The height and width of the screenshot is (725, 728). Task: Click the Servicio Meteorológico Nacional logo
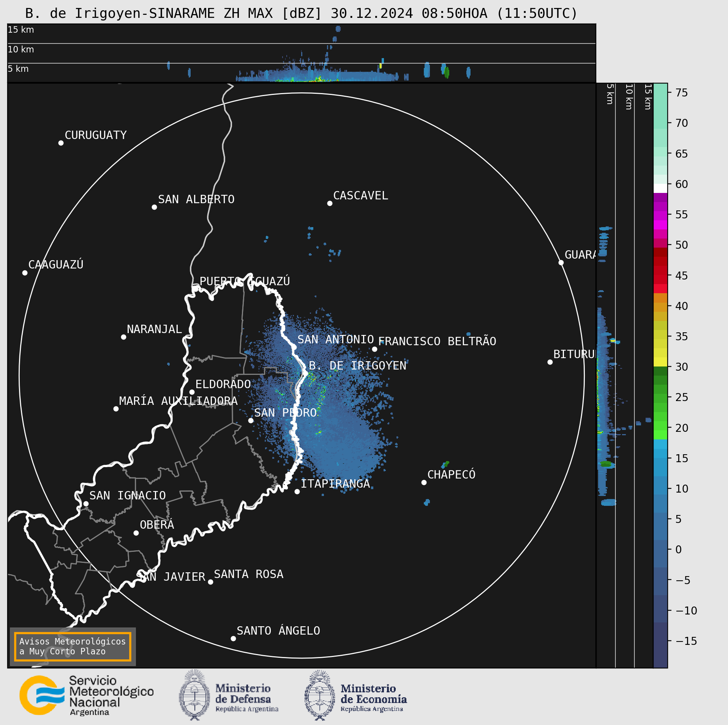click(87, 695)
